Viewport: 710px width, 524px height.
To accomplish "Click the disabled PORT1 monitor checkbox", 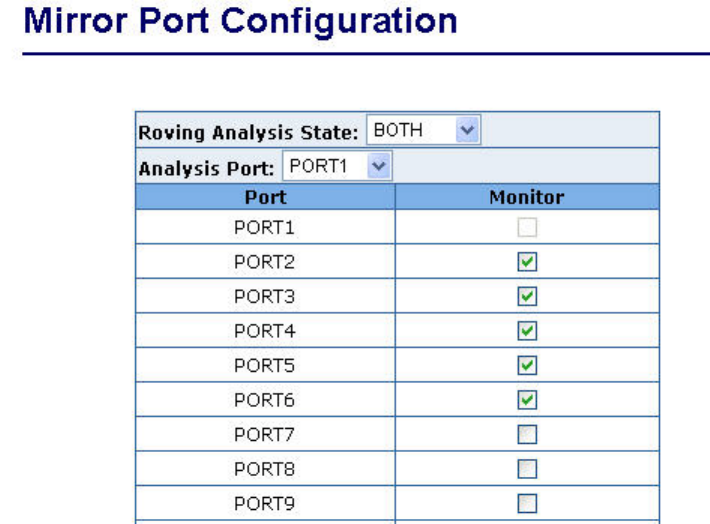I will coord(527,228).
